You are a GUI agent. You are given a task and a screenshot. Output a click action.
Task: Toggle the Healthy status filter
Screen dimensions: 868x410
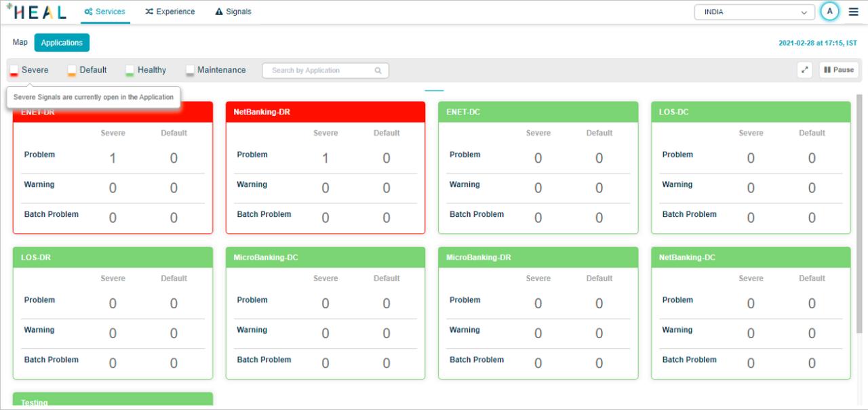click(x=129, y=70)
